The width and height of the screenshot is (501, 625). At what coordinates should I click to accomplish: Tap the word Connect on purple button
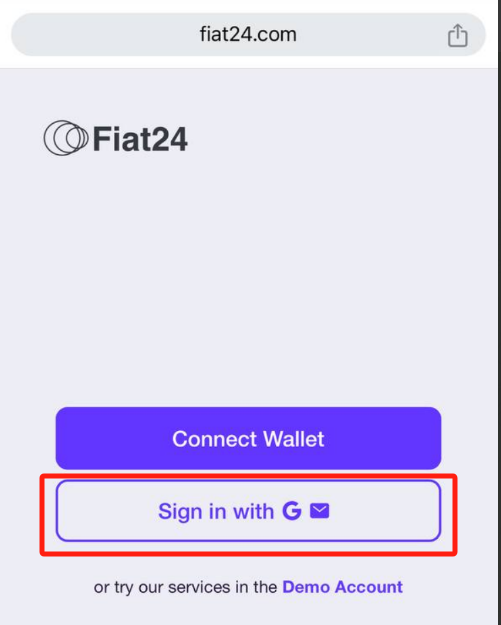point(214,439)
